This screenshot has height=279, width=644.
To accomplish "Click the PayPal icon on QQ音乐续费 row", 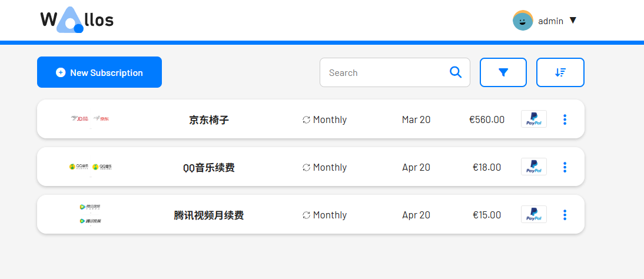I will click(533, 167).
